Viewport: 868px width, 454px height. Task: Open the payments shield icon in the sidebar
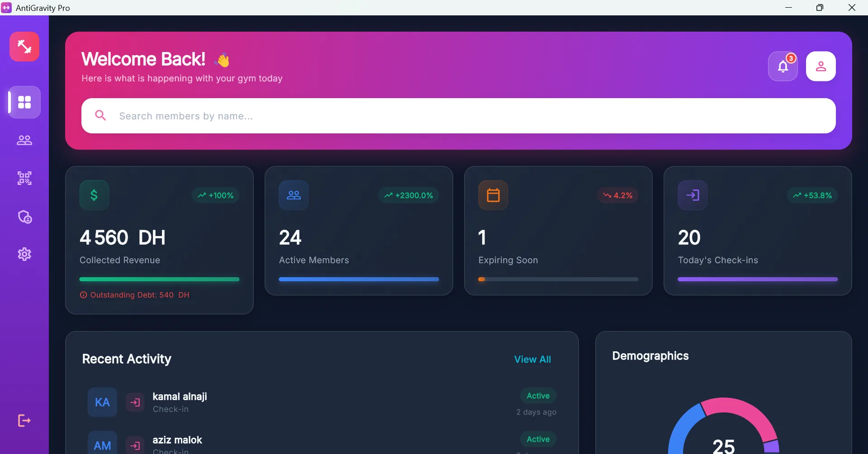(24, 217)
